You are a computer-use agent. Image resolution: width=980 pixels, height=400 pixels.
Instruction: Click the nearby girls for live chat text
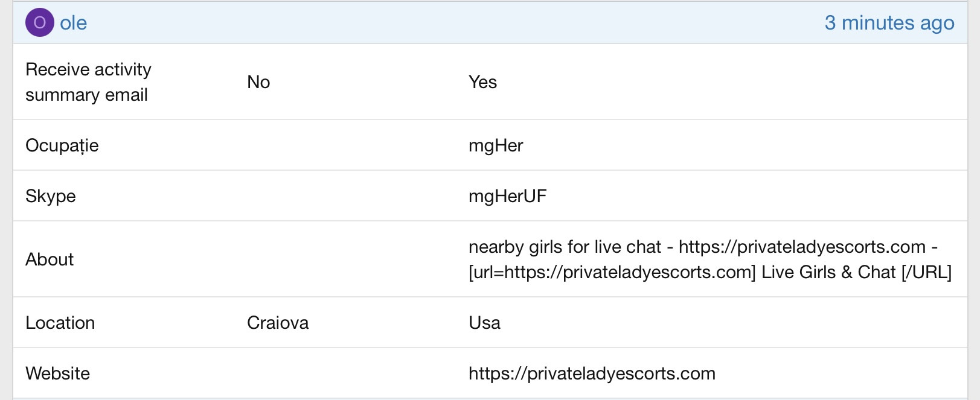(x=565, y=247)
